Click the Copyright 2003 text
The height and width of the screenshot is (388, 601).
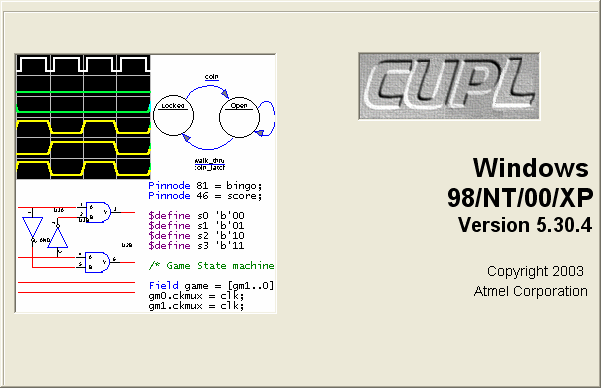(x=535, y=271)
